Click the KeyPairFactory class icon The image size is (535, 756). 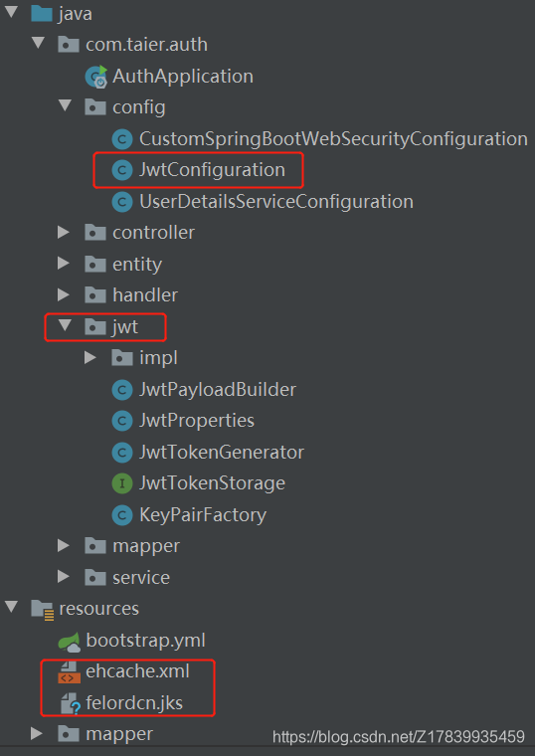(x=122, y=515)
